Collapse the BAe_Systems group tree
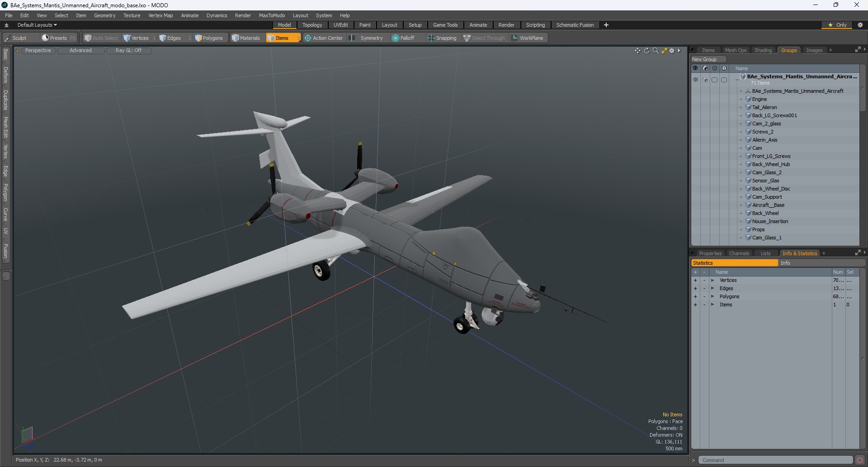 point(737,80)
